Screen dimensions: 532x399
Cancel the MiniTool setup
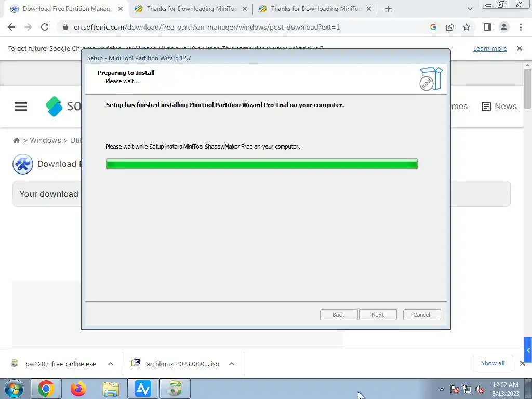(422, 314)
